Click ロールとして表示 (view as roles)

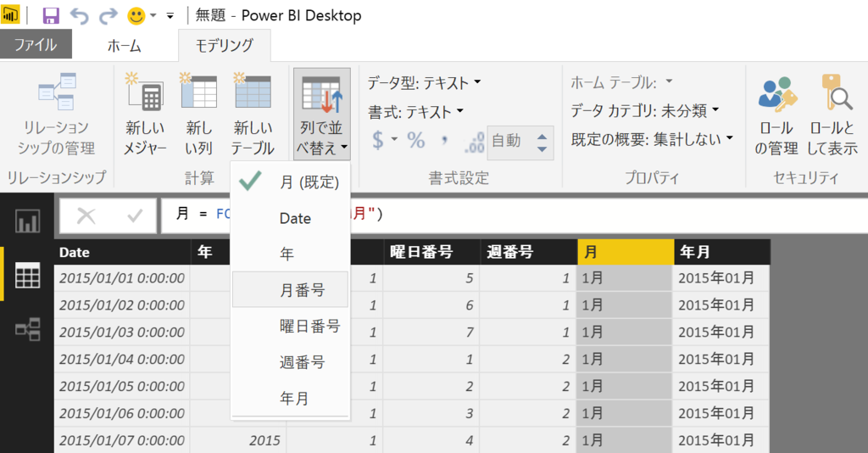click(x=832, y=114)
